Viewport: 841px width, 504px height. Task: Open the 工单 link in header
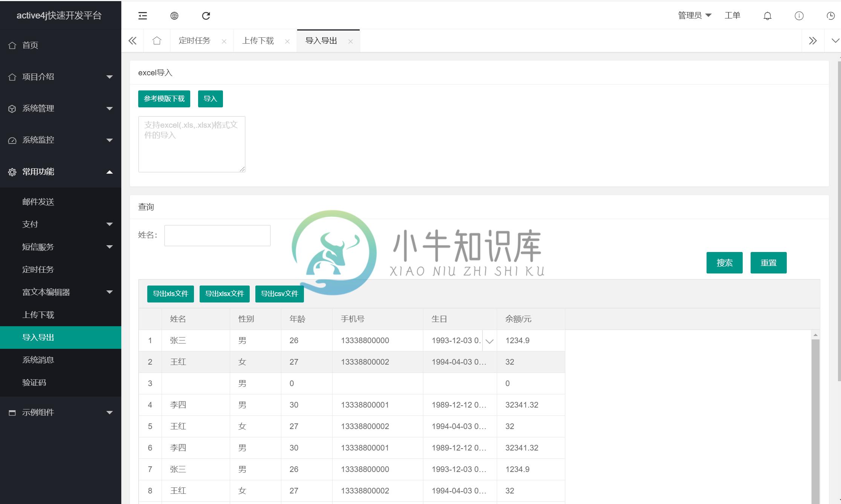[x=733, y=15]
